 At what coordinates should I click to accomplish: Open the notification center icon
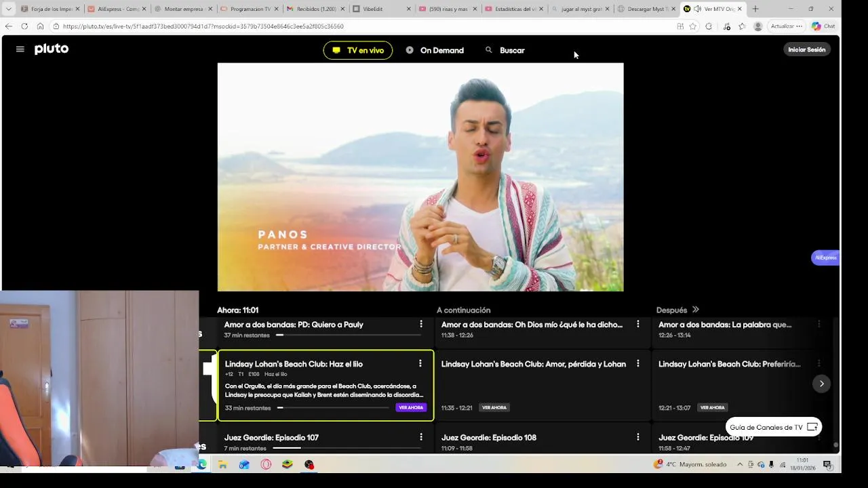click(x=827, y=464)
